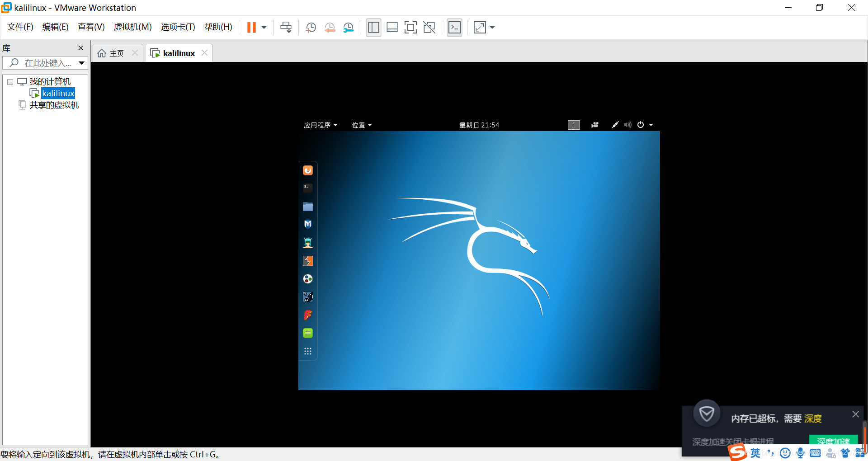Image resolution: width=868 pixels, height=461 pixels.
Task: Click the Kali network status icon
Action: pyautogui.click(x=615, y=125)
